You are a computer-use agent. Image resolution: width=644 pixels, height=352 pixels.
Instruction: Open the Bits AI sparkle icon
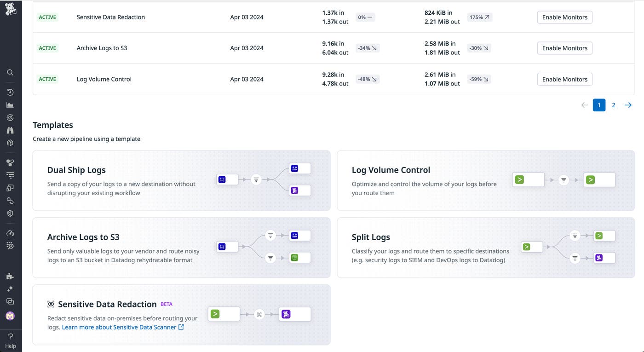click(10, 289)
